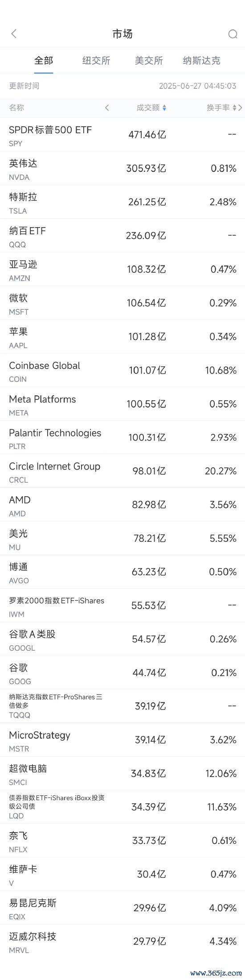
Task: Select the Coinbase Global COIN row
Action: [122, 370]
